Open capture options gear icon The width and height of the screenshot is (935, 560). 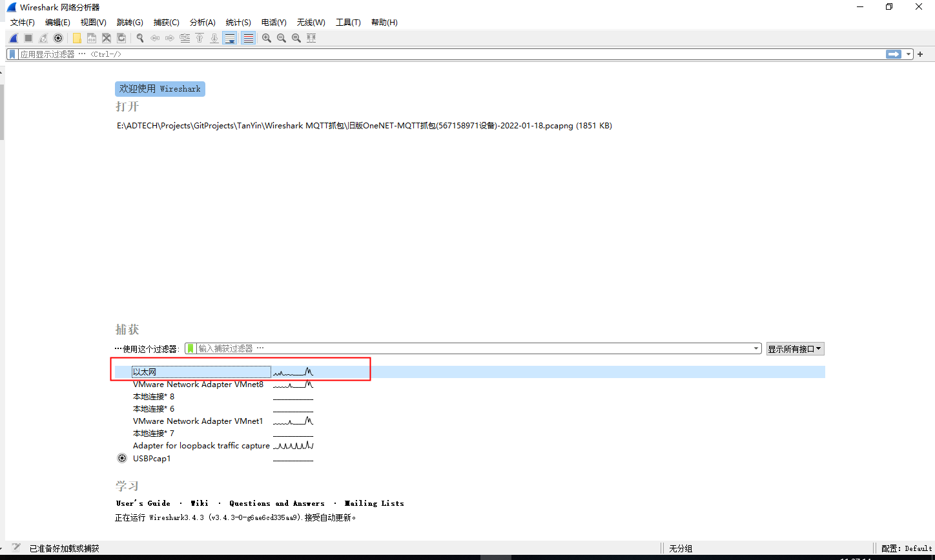coord(58,38)
